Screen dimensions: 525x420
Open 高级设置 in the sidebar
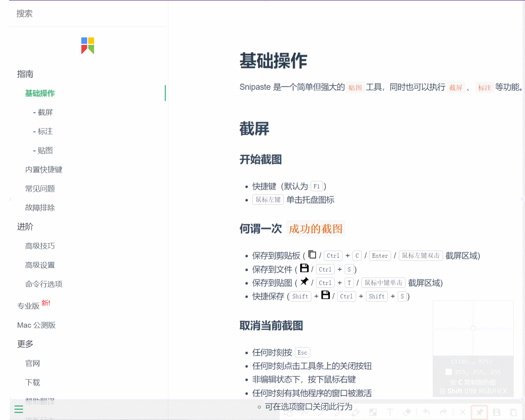pos(40,265)
